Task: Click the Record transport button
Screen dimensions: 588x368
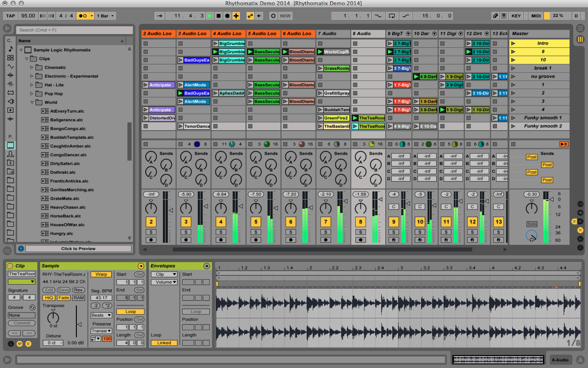Action: (x=227, y=16)
